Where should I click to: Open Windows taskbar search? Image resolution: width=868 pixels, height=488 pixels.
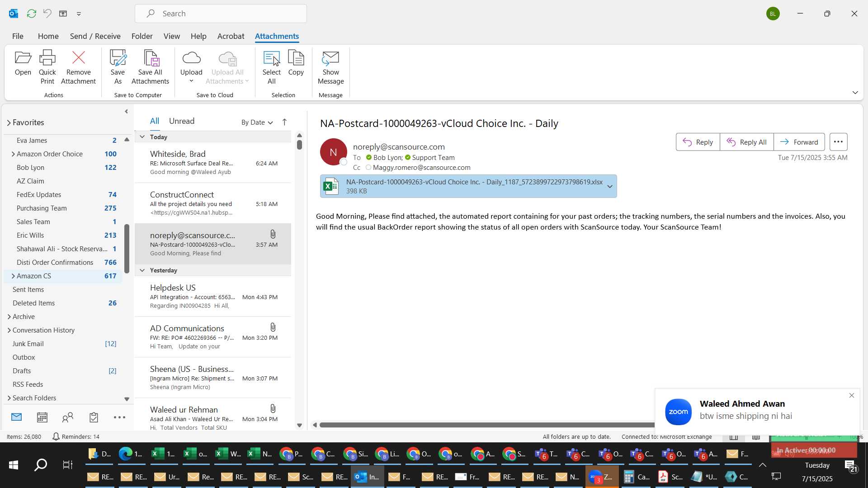41,465
